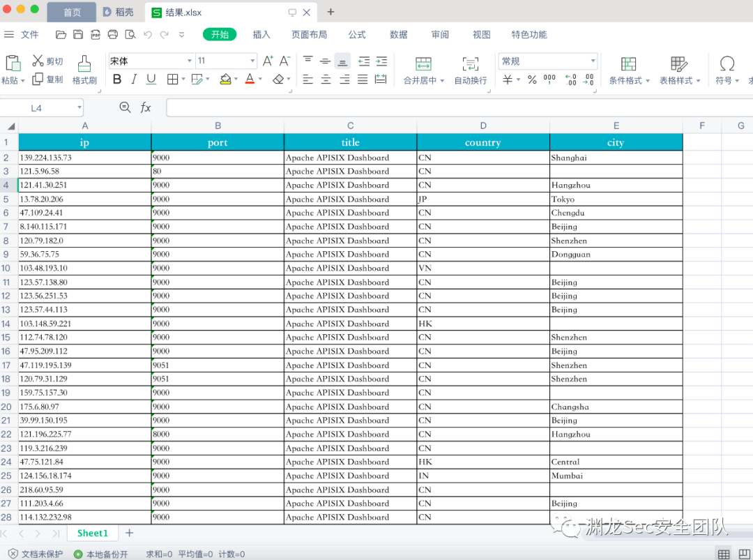Align cell content to top
753x560 pixels.
(308, 61)
